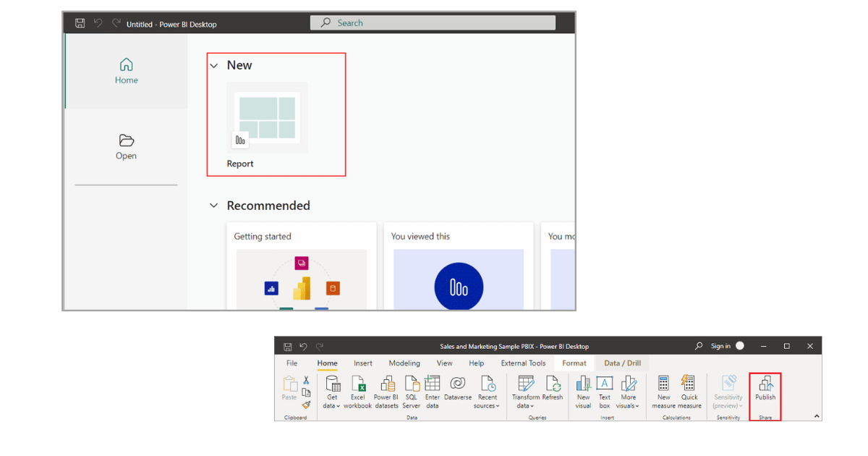This screenshot has height=456, width=868.
Task: Open the File menu
Action: [292, 363]
